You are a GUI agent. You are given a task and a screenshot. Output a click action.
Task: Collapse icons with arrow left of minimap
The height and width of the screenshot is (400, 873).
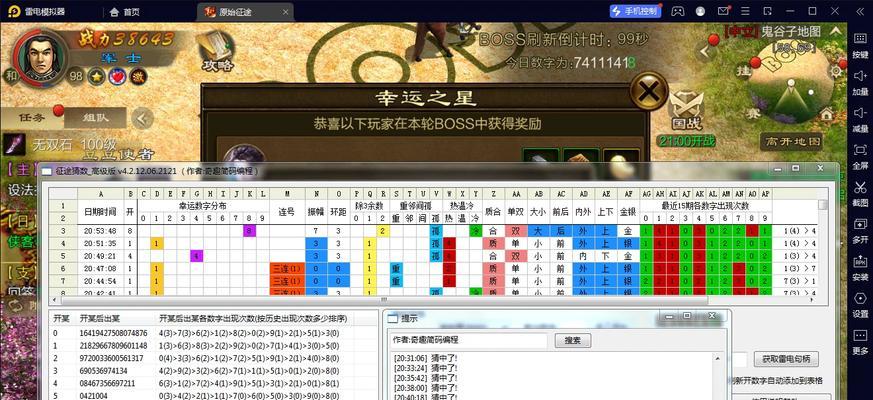706,51
